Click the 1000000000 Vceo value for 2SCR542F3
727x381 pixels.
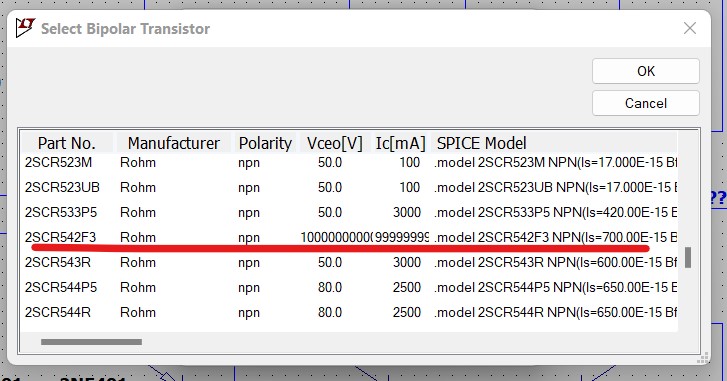[x=336, y=237]
